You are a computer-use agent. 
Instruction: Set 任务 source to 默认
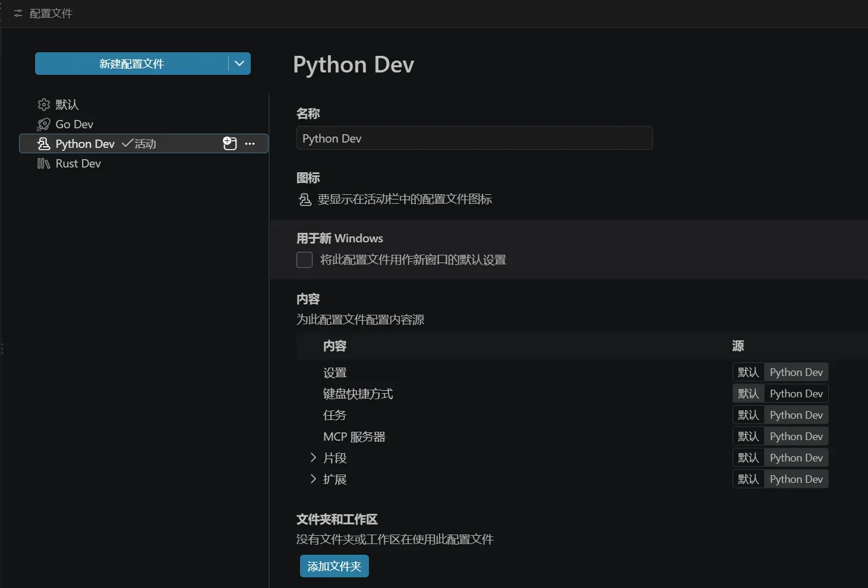click(x=749, y=415)
